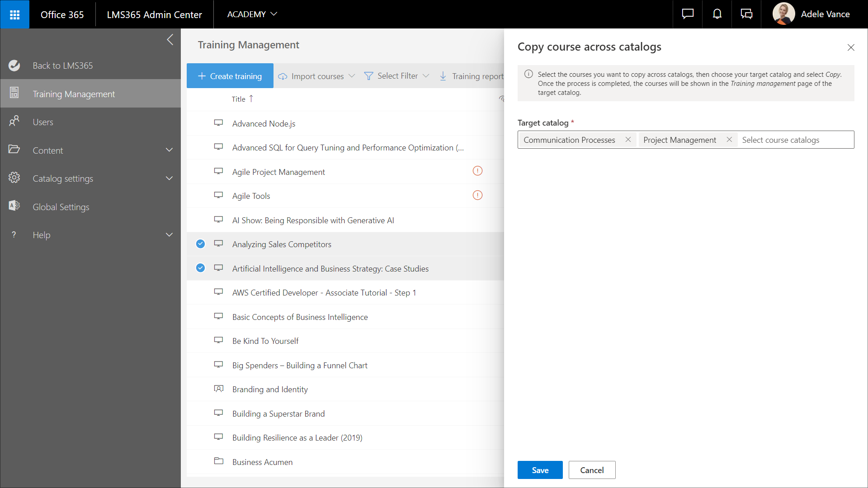The width and height of the screenshot is (868, 488).
Task: Open the notifications bell
Action: click(x=717, y=14)
